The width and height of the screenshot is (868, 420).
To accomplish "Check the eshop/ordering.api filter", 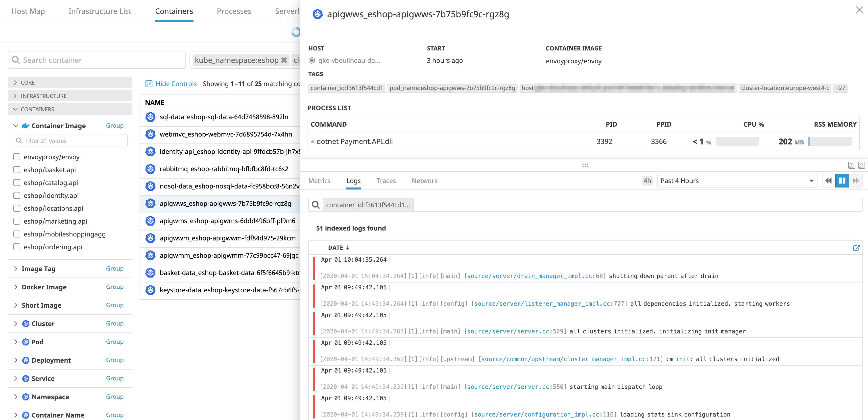I will [17, 247].
